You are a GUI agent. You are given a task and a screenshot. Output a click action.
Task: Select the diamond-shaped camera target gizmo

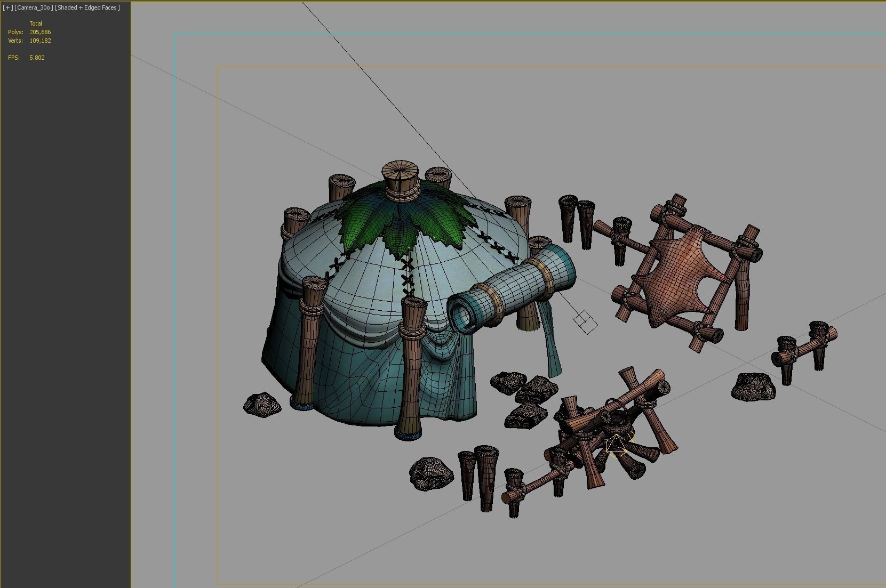[x=586, y=322]
